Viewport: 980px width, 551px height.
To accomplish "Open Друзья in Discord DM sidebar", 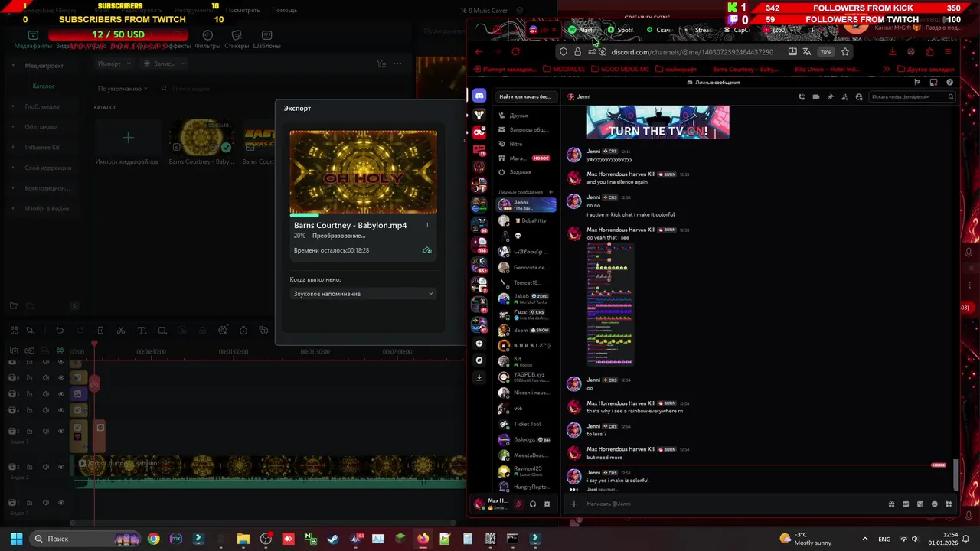I will 526,116.
